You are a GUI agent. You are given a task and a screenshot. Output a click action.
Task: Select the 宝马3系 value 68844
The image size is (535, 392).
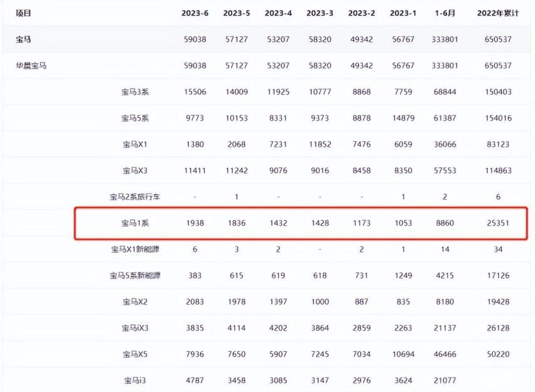445,92
